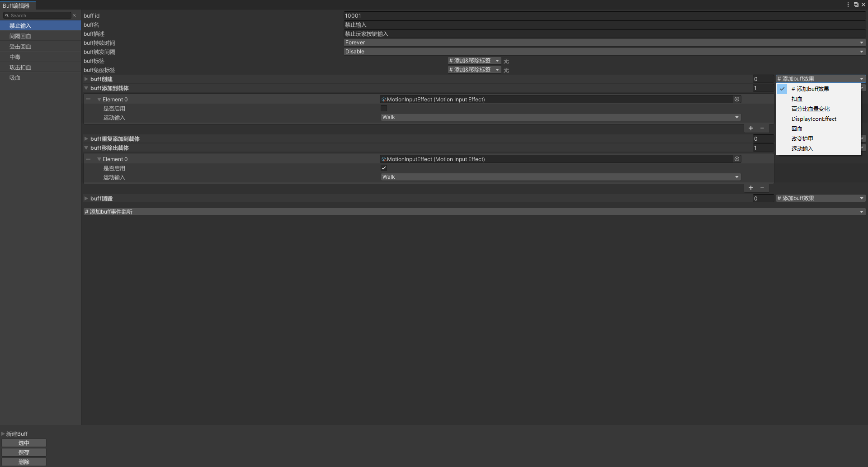Screen dimensions: 868x467
Task: Click the buff名 text field
Action: click(x=605, y=24)
